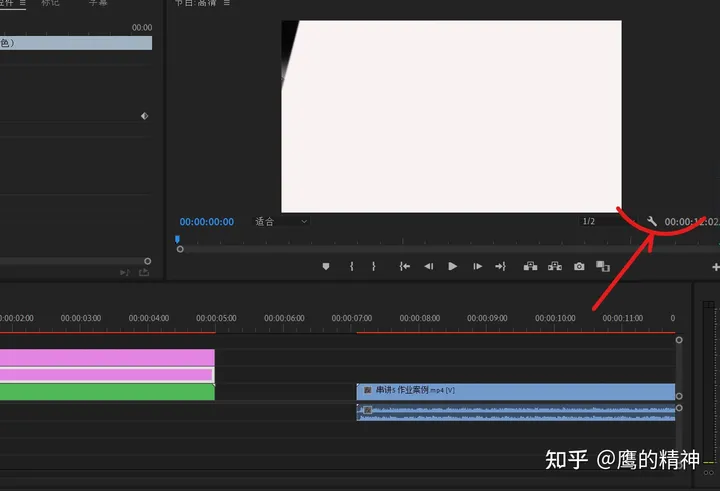Click the 00:00 time label in Effect Controls
The height and width of the screenshot is (491, 720).
[x=142, y=28]
